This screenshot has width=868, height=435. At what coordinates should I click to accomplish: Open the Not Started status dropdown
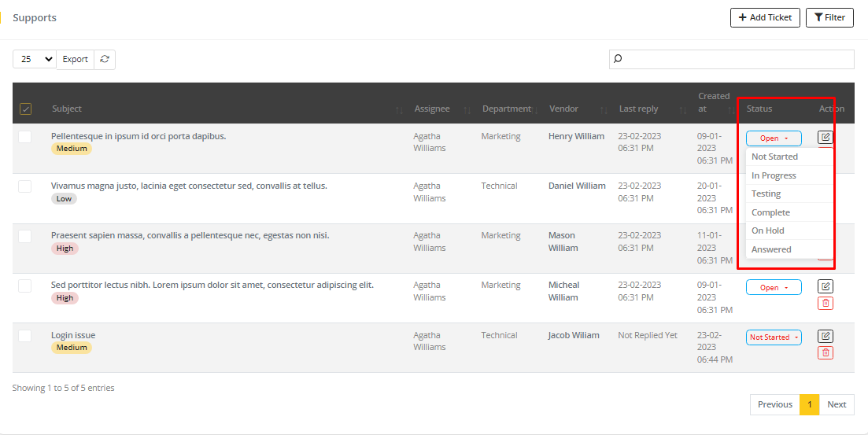pyautogui.click(x=774, y=337)
